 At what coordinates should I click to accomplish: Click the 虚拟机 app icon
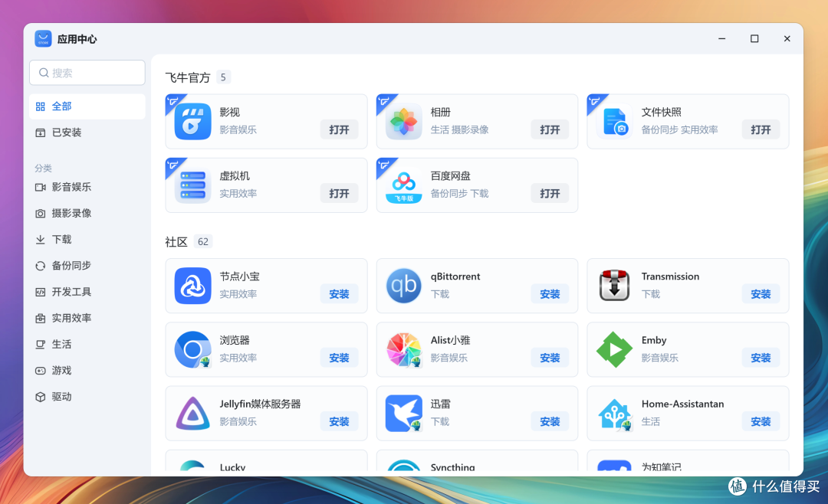192,185
